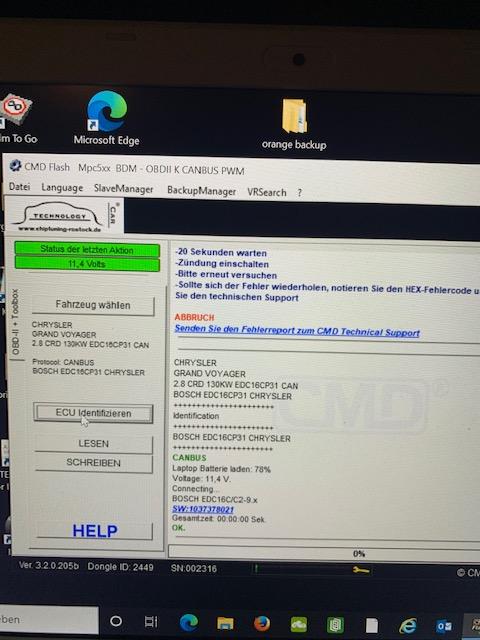Screen dimensions: 480x640
Task: Click the '-20 Sekunden warten' instruction
Action: point(221,252)
